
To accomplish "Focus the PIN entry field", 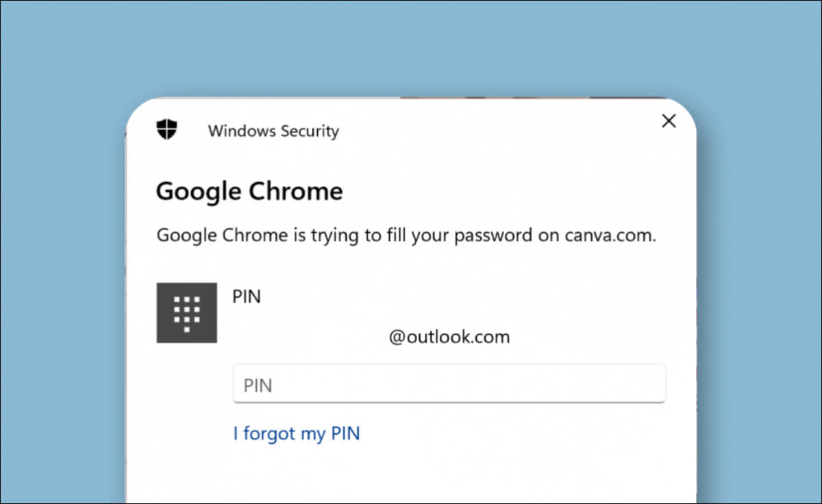I will pos(449,384).
